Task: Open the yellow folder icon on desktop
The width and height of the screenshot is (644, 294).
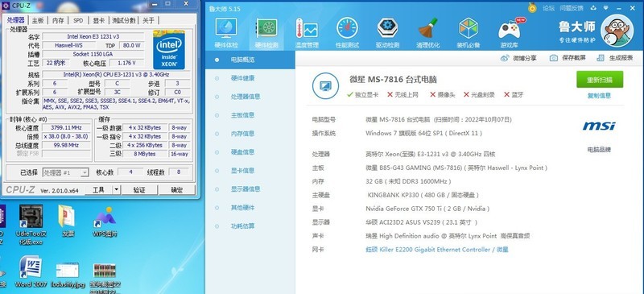Action: click(67, 217)
